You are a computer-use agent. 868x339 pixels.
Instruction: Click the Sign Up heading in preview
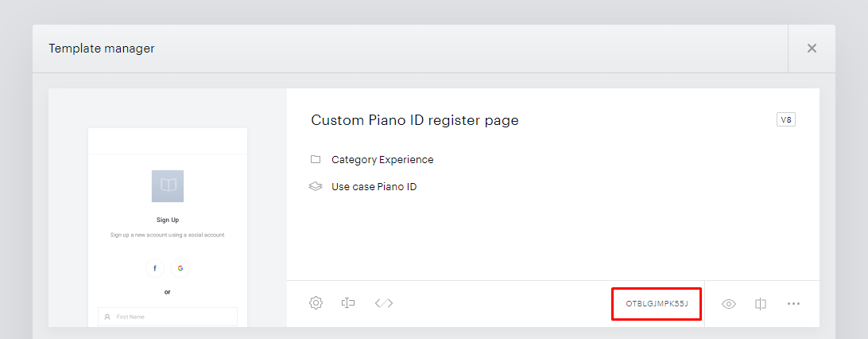click(168, 220)
